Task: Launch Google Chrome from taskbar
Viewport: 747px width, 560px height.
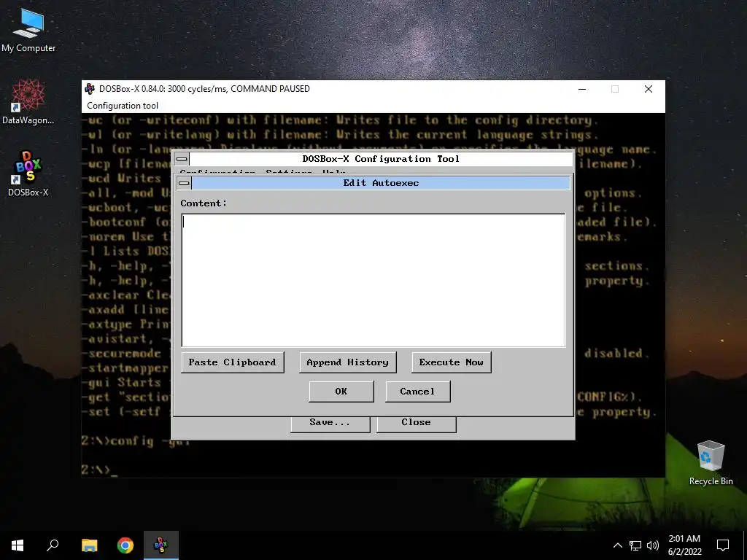Action: click(125, 545)
